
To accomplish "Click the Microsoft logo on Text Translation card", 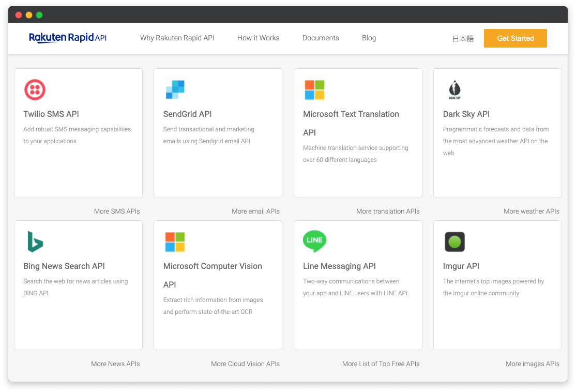I will [x=314, y=90].
